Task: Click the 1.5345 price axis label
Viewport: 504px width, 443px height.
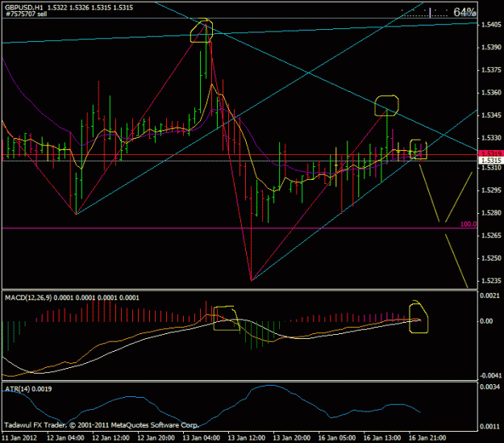Action: tap(491, 115)
